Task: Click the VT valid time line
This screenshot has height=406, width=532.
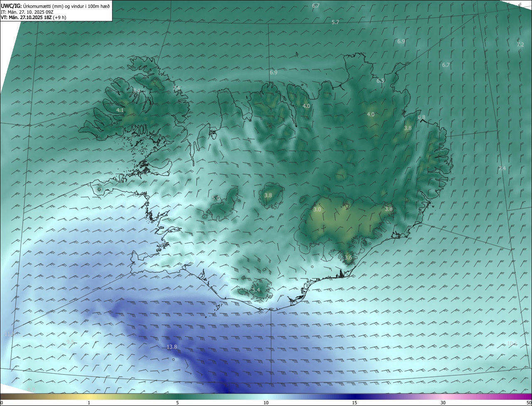Action: [x=33, y=17]
